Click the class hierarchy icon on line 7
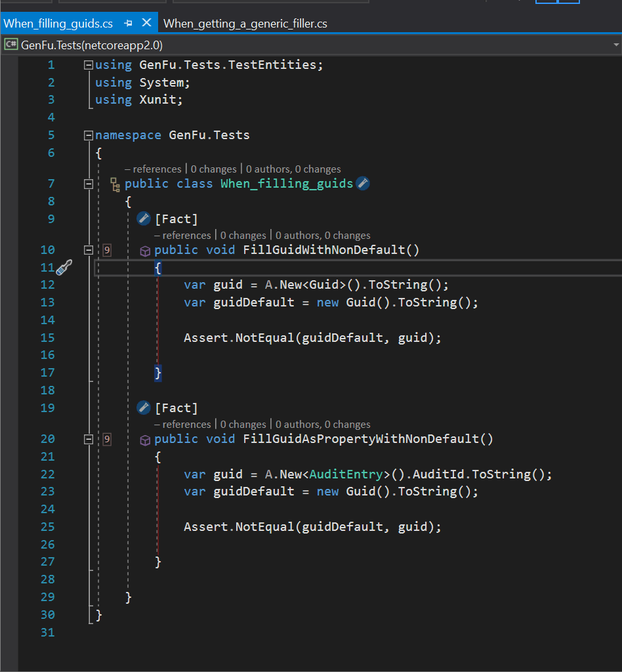The width and height of the screenshot is (622, 672). coord(115,184)
